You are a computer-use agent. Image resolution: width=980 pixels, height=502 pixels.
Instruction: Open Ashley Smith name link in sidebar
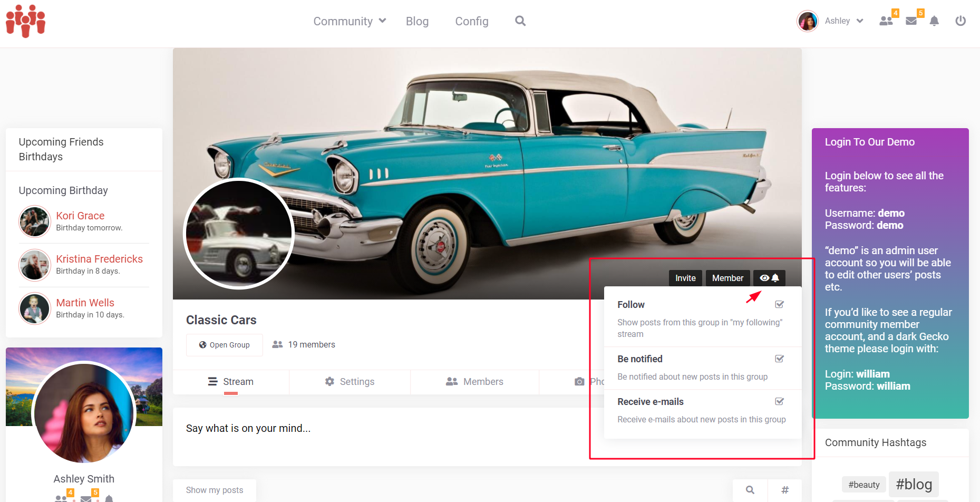84,479
